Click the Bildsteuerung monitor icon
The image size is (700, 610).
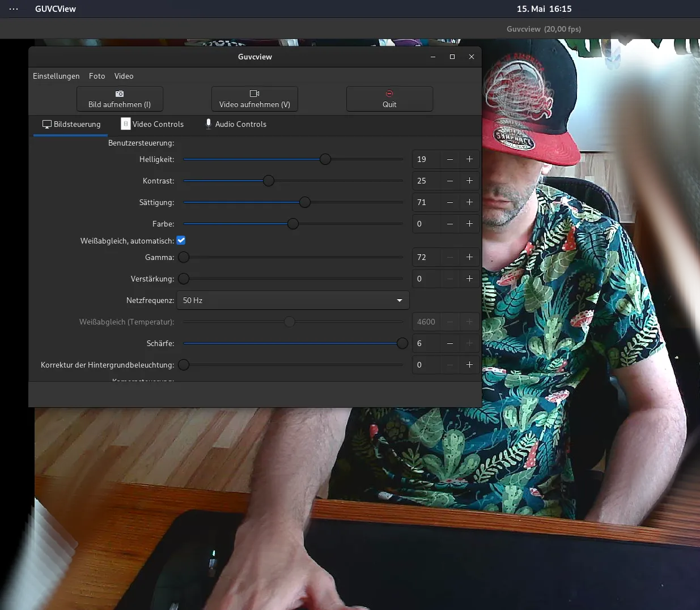tap(47, 124)
